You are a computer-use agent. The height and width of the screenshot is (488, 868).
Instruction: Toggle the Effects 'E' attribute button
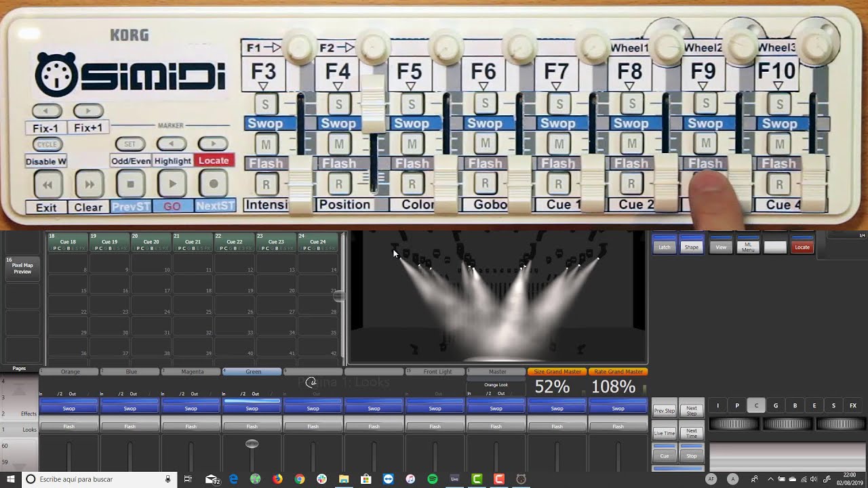814,405
